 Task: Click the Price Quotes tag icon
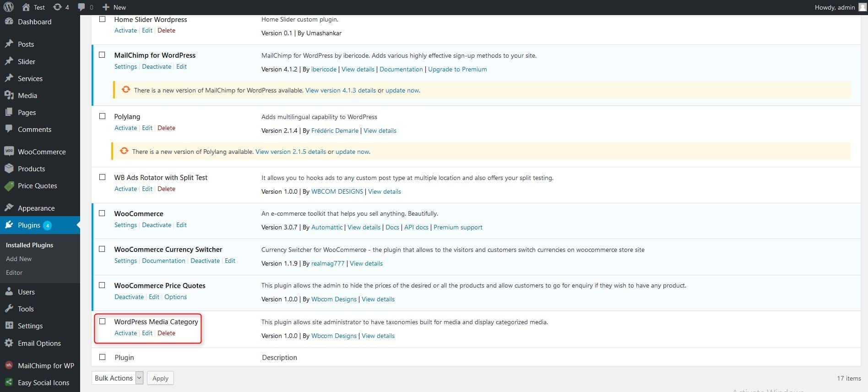point(9,185)
